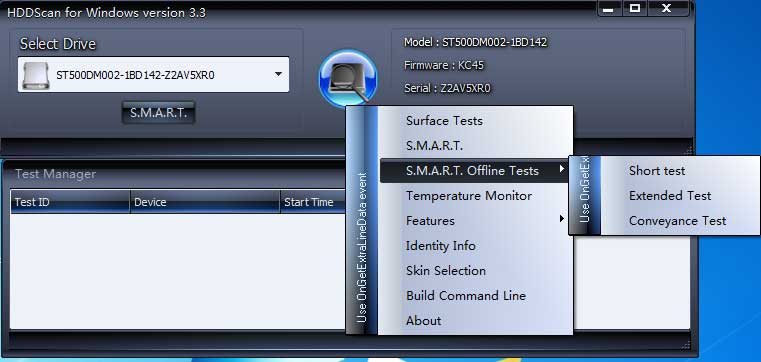This screenshot has width=761, height=362.
Task: Click the S.M.A.R.T. button under drive selector
Action: click(x=158, y=113)
